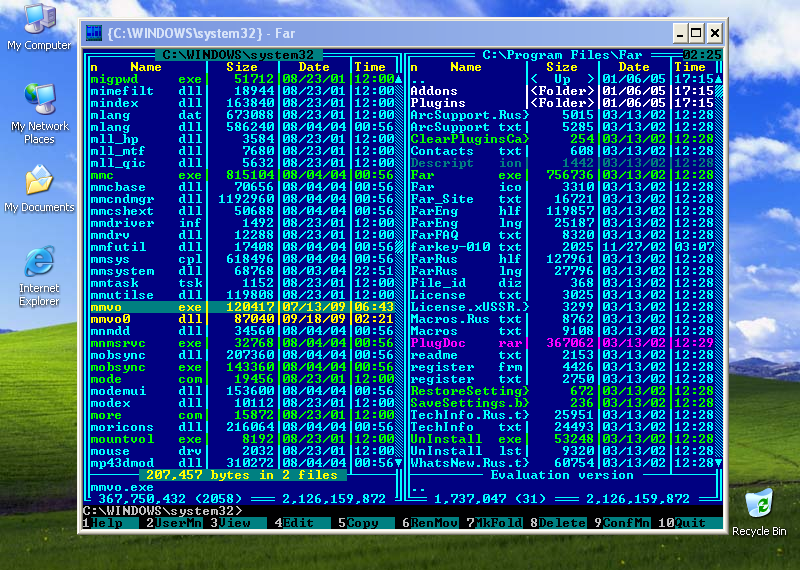Click left panel Size column header
The image size is (800, 570).
(x=242, y=67)
